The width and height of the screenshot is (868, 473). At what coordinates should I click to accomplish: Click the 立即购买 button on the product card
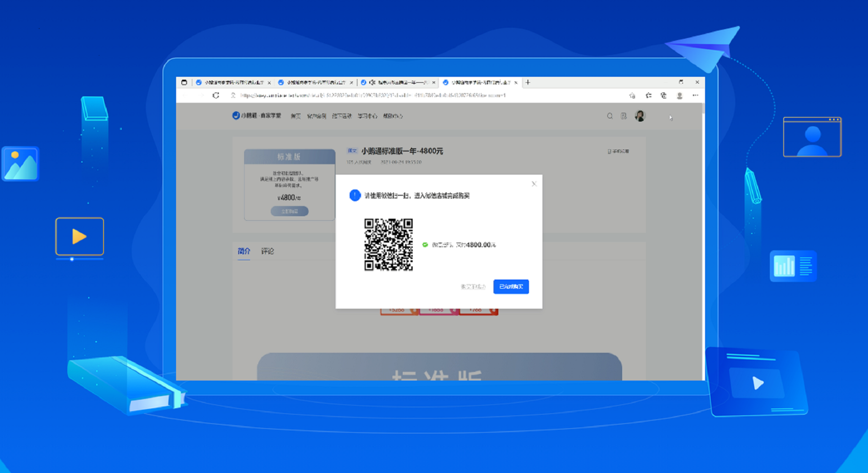(290, 211)
